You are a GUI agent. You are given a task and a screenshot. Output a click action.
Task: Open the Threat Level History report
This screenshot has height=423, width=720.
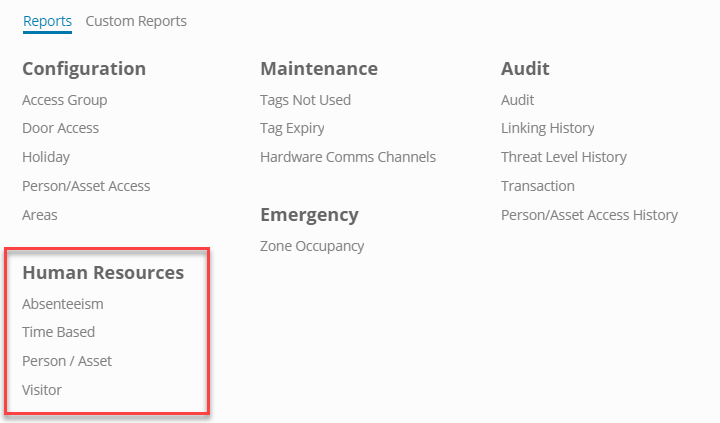tap(563, 157)
